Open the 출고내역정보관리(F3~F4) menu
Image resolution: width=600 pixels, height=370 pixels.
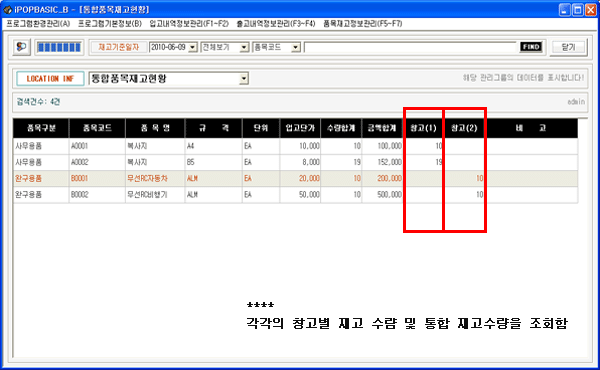[276, 24]
